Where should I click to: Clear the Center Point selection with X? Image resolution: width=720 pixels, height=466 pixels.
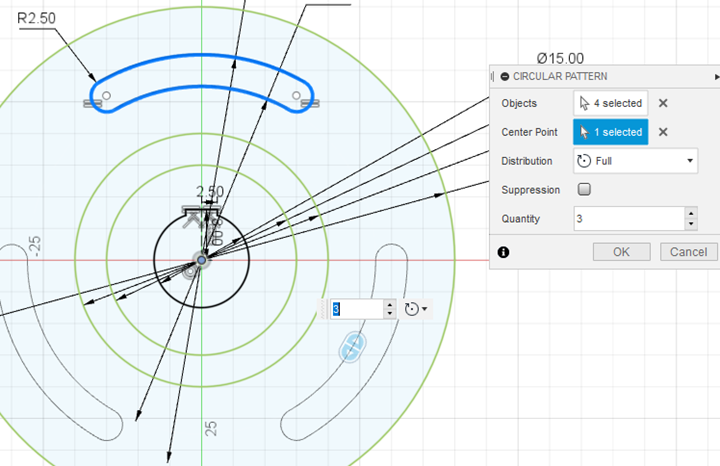point(663,132)
